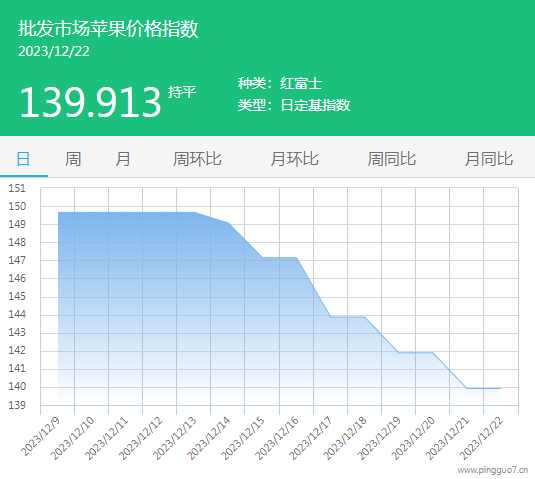This screenshot has height=479, width=535.
Task: Click the title 批发市场苹果价格指数
Action: [108, 28]
